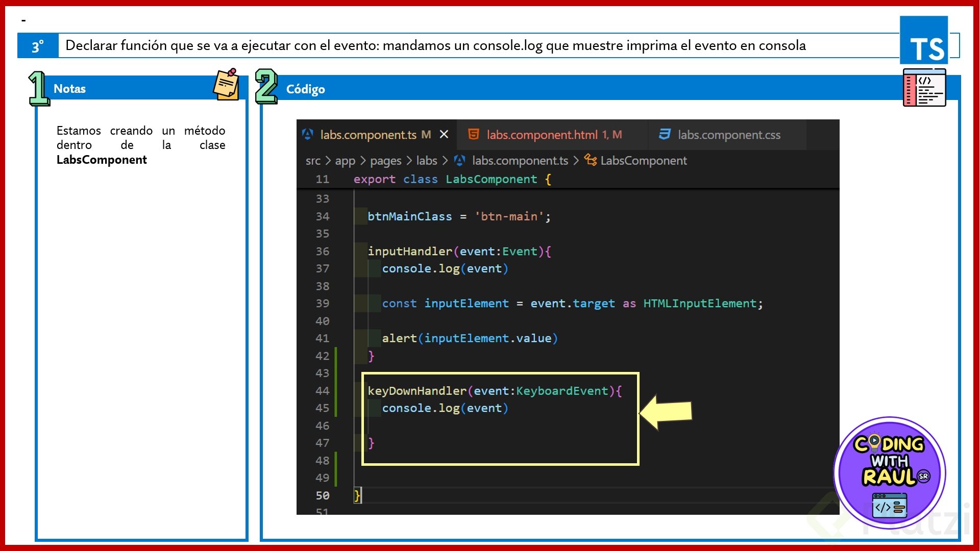Click labs.component.ts in the breadcrumb path
980x551 pixels.
click(520, 161)
